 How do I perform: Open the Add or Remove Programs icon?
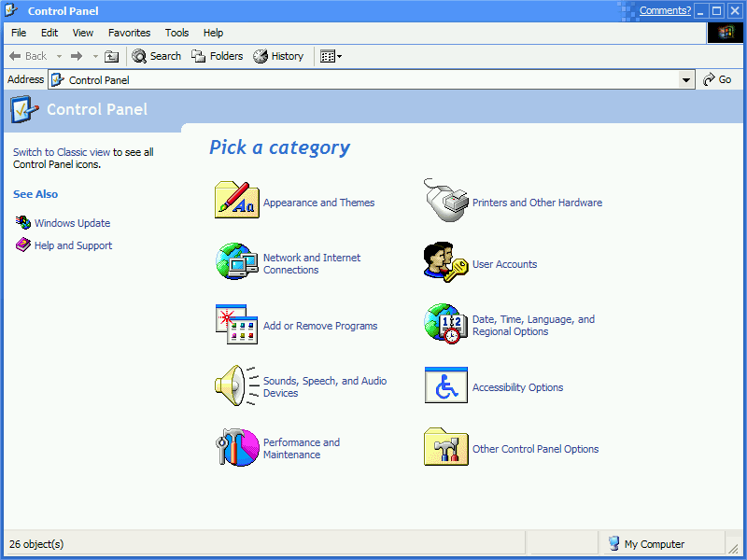(237, 324)
